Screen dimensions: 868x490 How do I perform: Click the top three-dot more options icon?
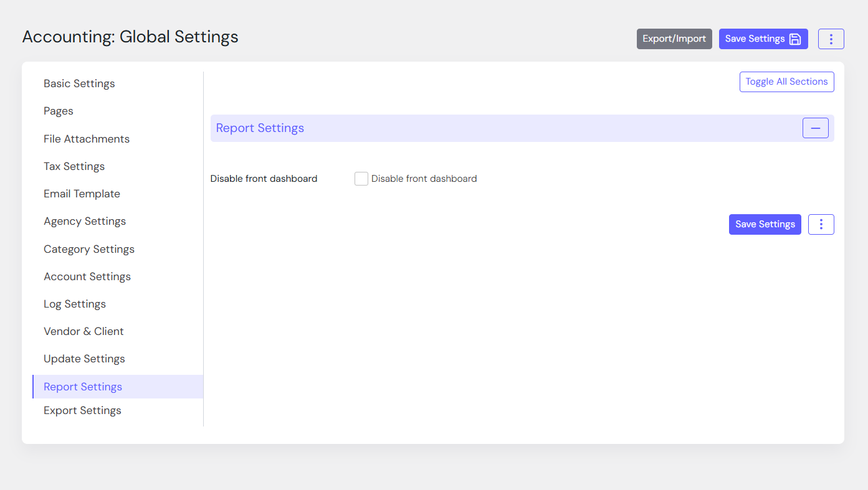pos(831,39)
